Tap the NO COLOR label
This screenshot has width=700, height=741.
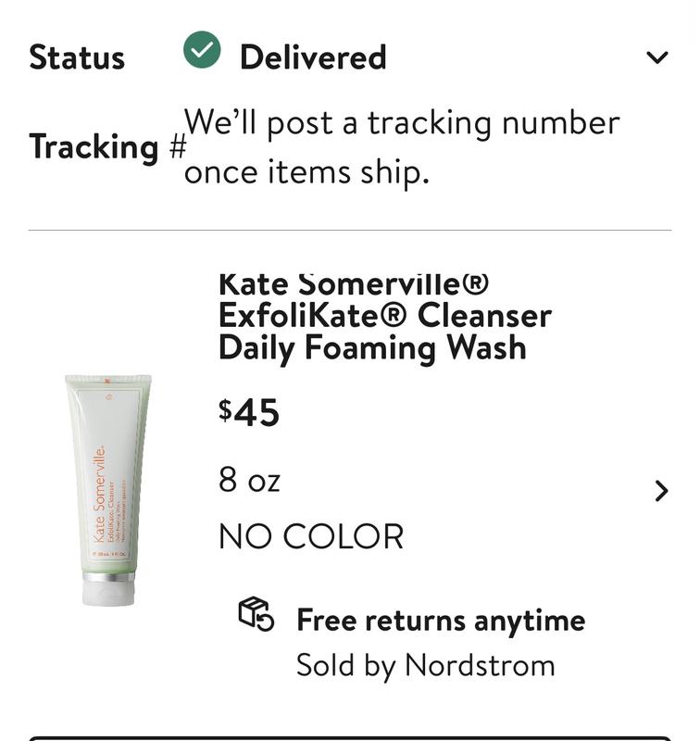click(311, 536)
